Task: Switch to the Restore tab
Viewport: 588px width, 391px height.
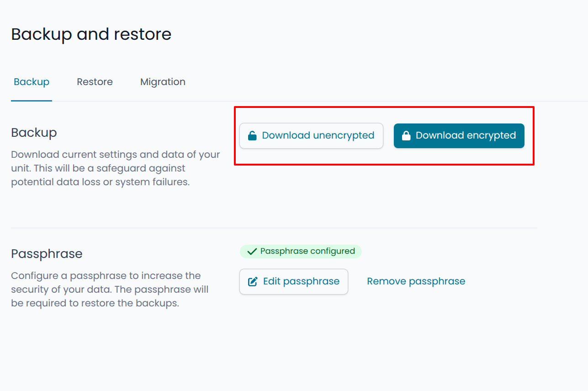Action: tap(95, 82)
